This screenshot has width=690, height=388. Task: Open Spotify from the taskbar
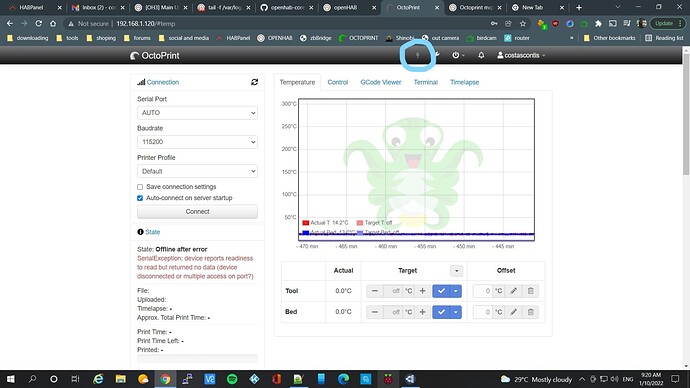pyautogui.click(x=232, y=379)
